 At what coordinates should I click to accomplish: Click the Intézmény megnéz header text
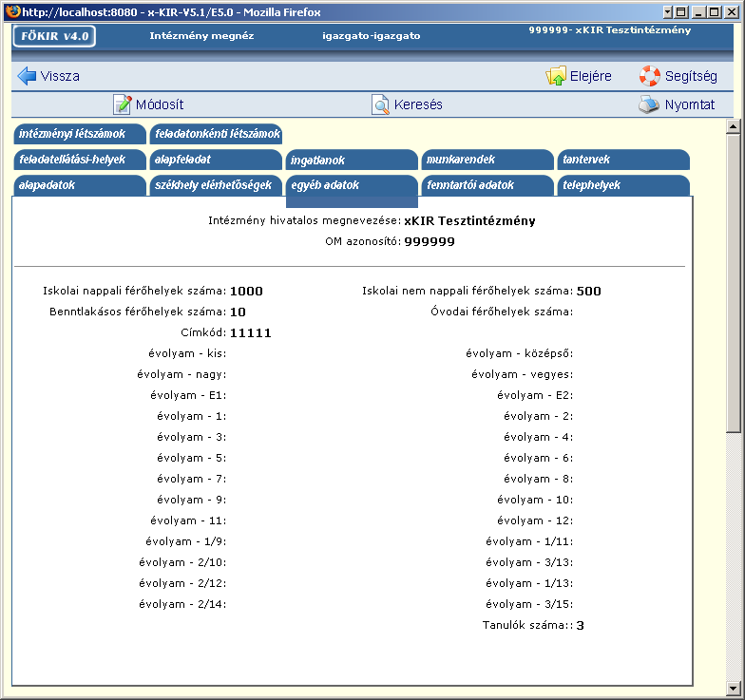tap(201, 36)
